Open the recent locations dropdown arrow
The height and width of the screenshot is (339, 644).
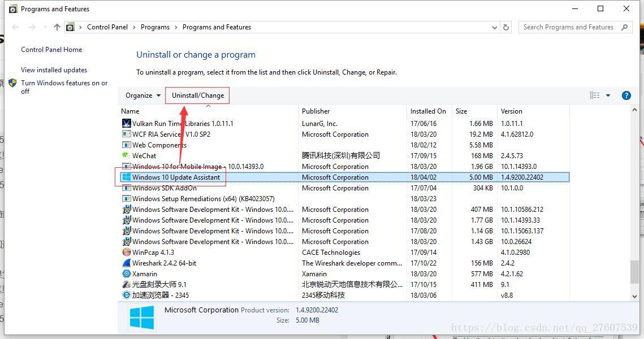click(x=45, y=27)
